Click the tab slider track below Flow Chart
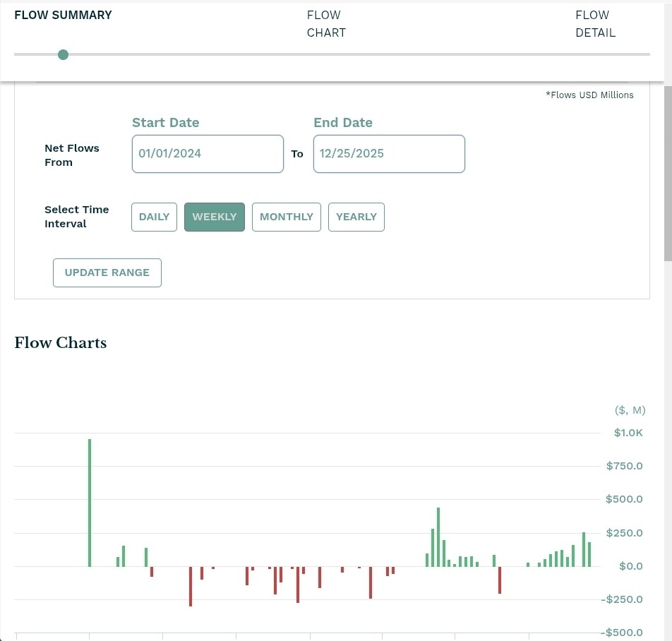Viewport: 672px width, 641px height. 325,54
